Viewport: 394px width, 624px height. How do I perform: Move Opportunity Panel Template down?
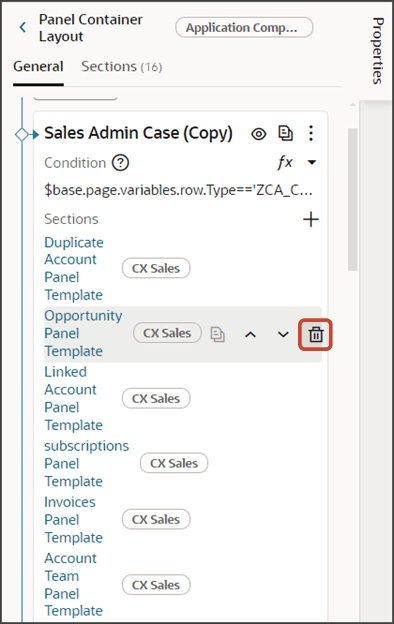(x=283, y=335)
